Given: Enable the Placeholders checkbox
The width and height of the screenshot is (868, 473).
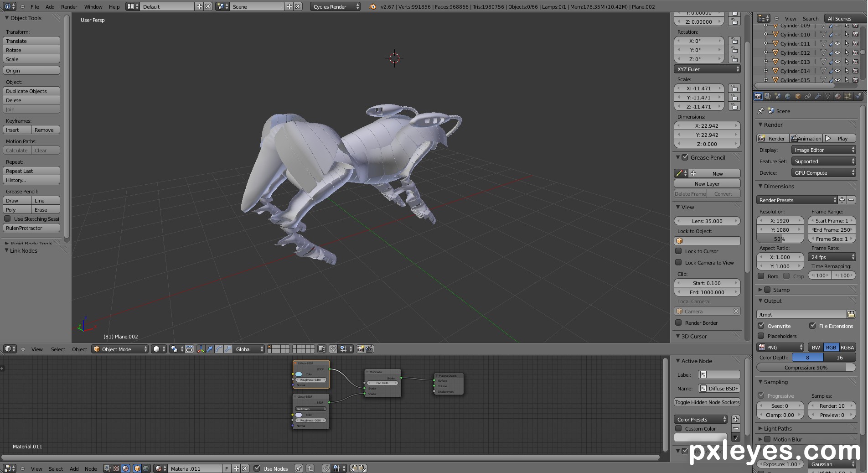Looking at the screenshot, I should 761,336.
